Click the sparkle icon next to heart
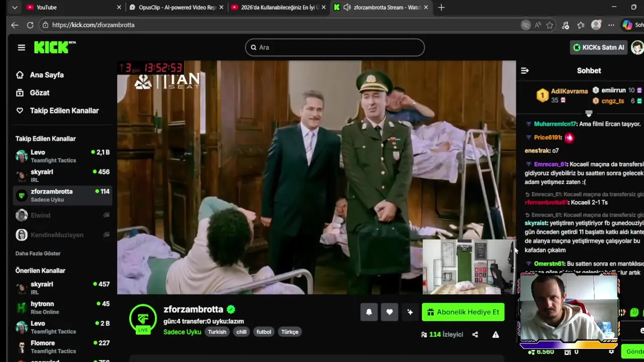 pyautogui.click(x=410, y=312)
